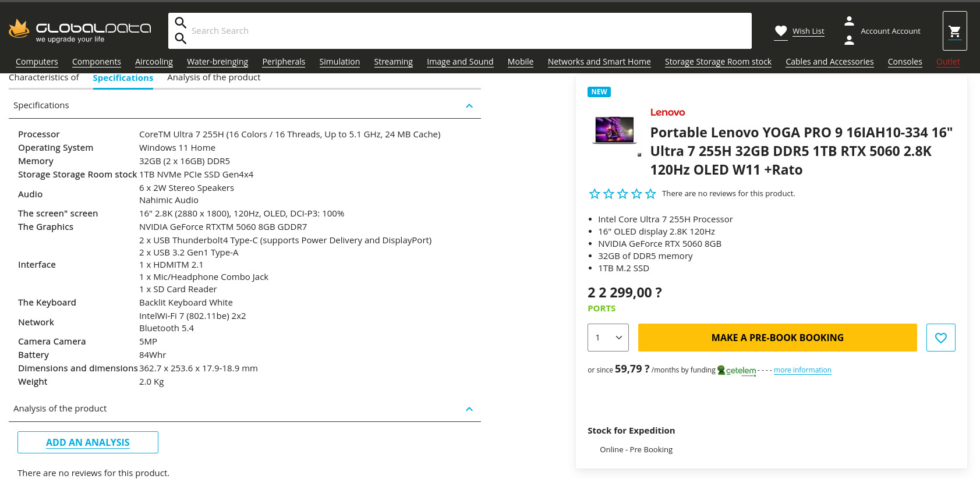Collapse the Specifications section
This screenshot has height=479, width=980.
coord(469,106)
